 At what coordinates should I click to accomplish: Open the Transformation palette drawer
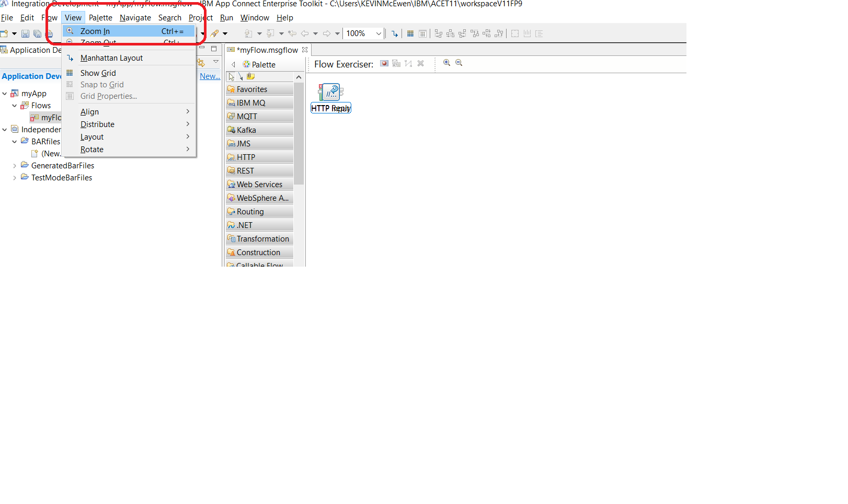[x=262, y=239]
